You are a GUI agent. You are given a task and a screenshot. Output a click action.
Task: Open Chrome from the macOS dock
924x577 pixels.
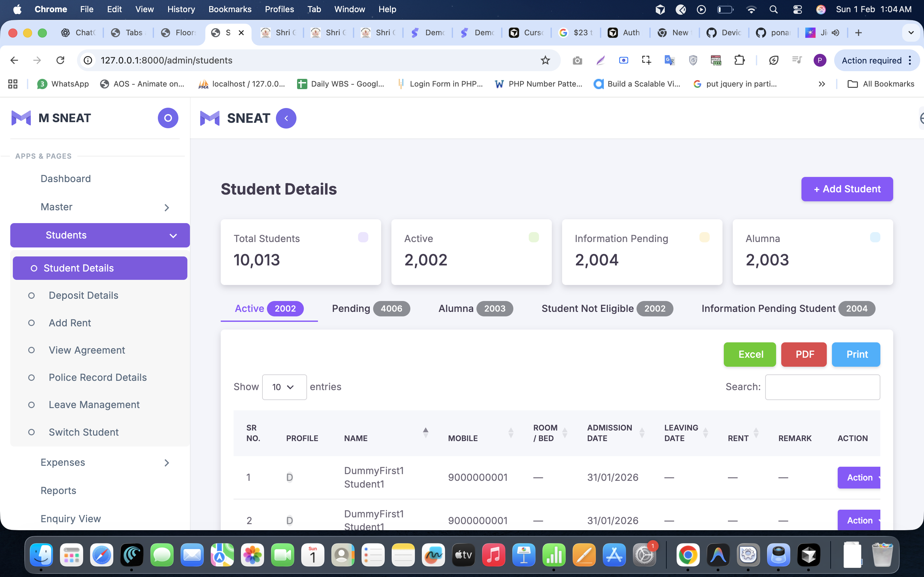coord(688,555)
